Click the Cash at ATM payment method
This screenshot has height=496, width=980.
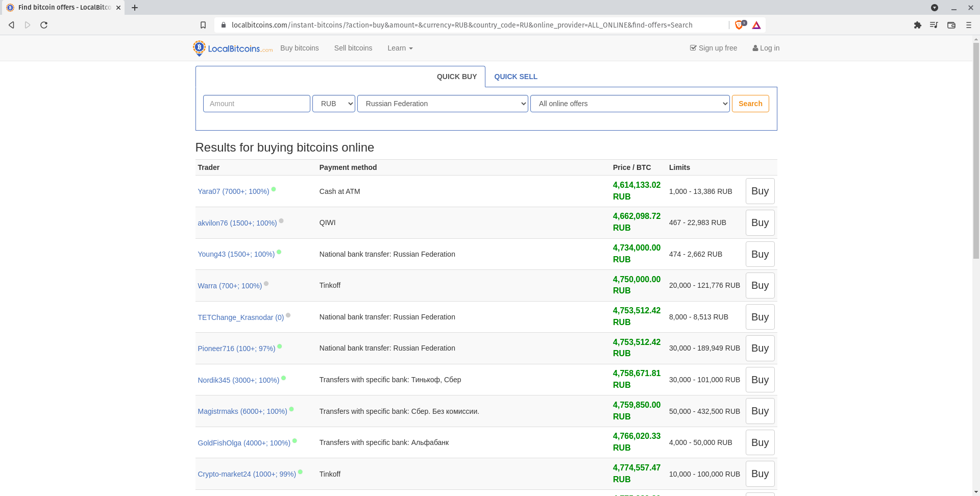[x=340, y=191]
